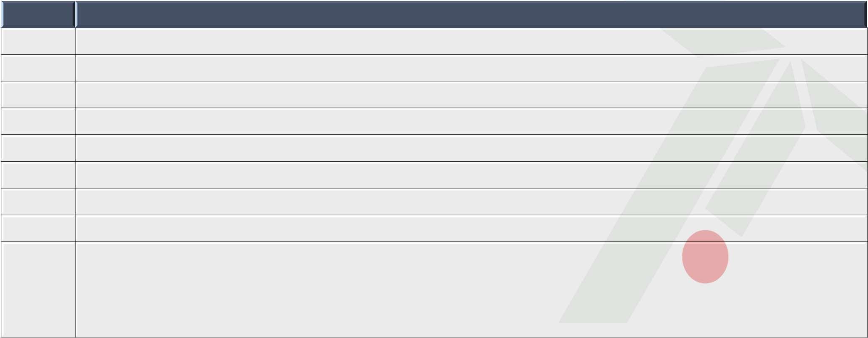
Task: Select fourth row's left cell
Action: [x=38, y=122]
